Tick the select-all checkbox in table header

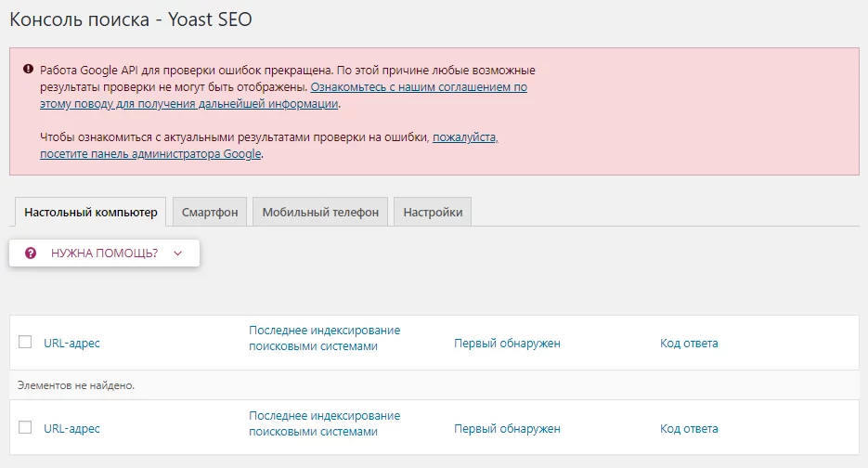click(x=25, y=342)
